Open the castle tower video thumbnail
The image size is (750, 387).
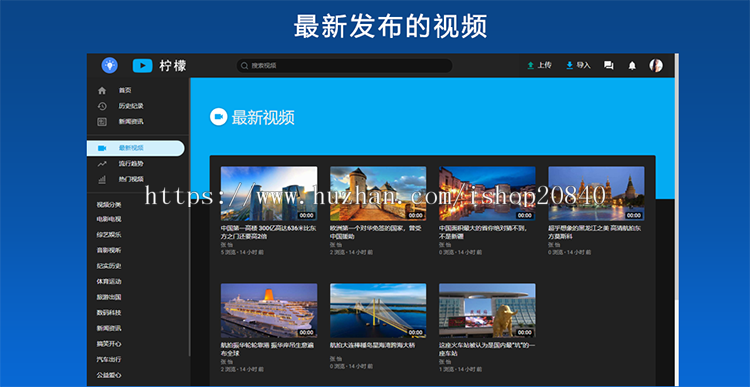tap(378, 193)
